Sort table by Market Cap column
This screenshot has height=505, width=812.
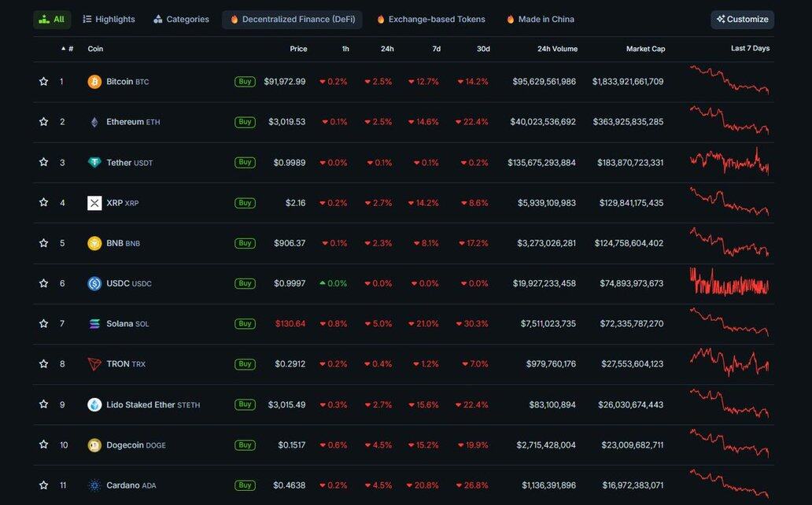click(645, 49)
